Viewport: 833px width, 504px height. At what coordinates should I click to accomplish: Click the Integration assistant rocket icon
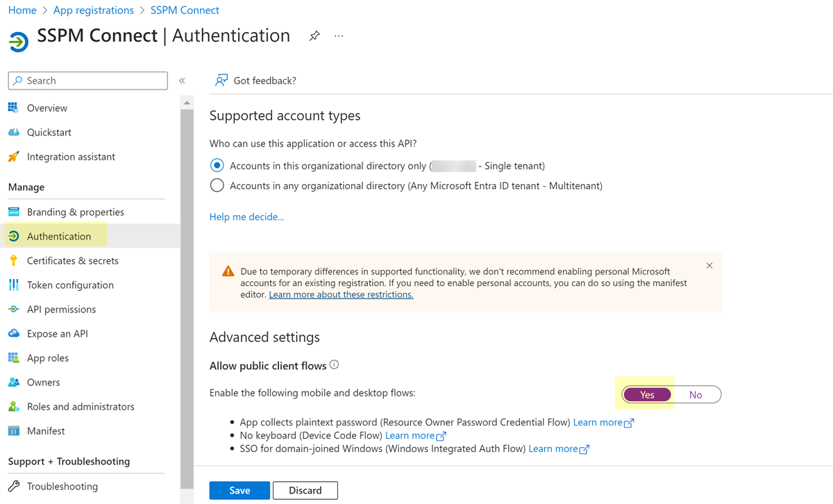click(13, 157)
